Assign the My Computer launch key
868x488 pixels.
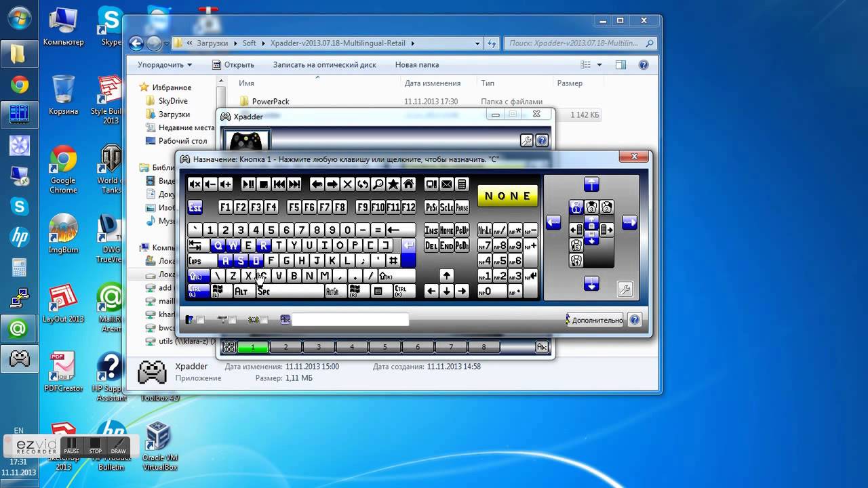(x=431, y=184)
